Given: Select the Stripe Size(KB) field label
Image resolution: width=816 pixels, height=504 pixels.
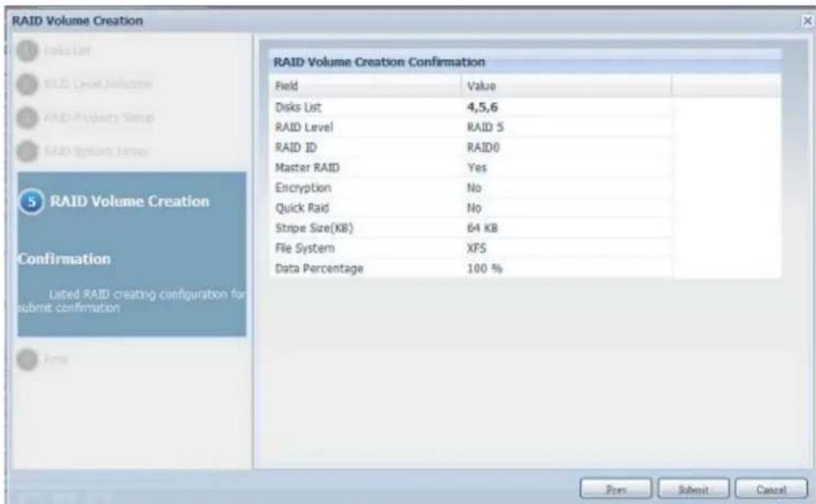Looking at the screenshot, I should [314, 228].
